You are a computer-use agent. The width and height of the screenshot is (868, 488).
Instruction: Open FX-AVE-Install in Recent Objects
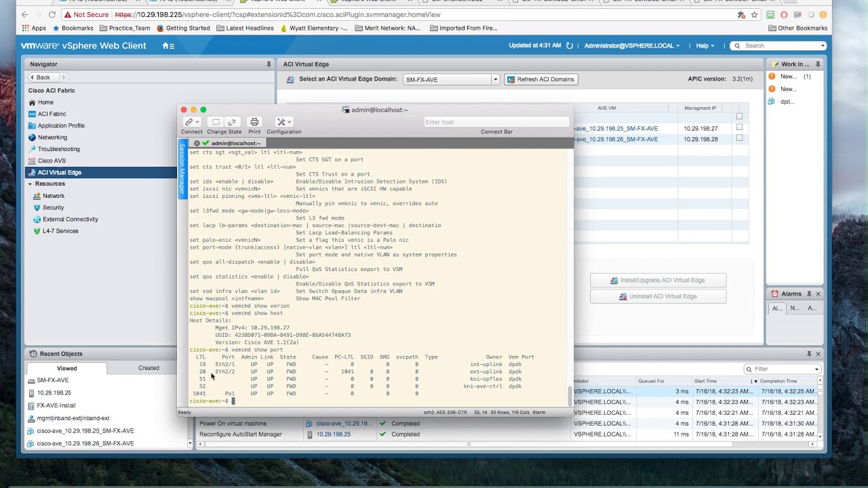(56, 405)
